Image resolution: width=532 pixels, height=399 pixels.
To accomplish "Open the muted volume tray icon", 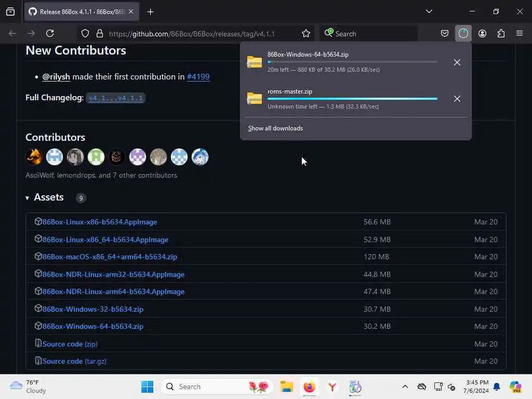I will click(x=451, y=387).
